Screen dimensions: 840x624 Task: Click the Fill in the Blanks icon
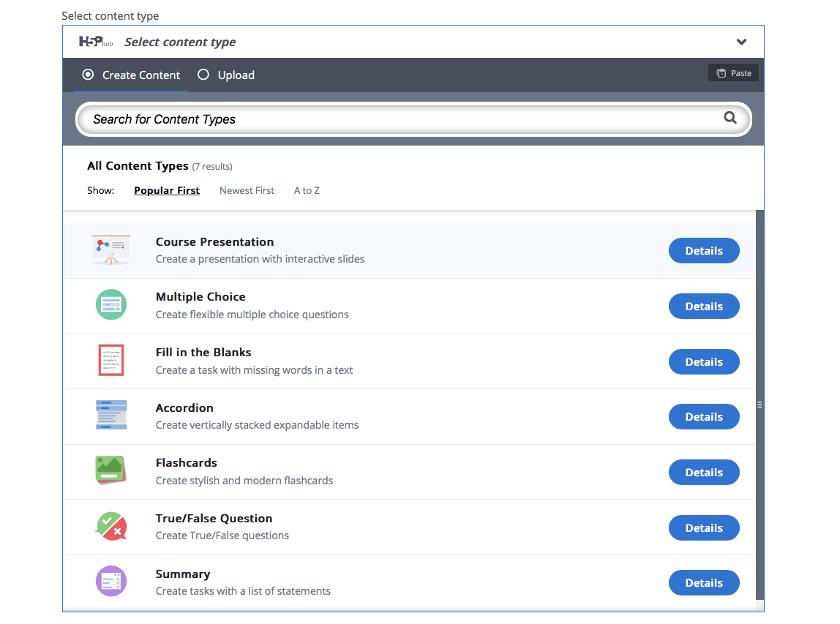(x=111, y=360)
